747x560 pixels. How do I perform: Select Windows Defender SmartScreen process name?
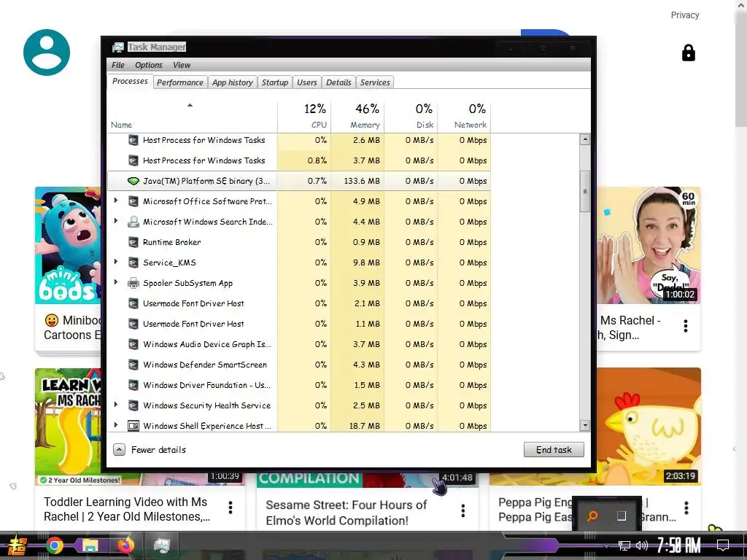[205, 365]
